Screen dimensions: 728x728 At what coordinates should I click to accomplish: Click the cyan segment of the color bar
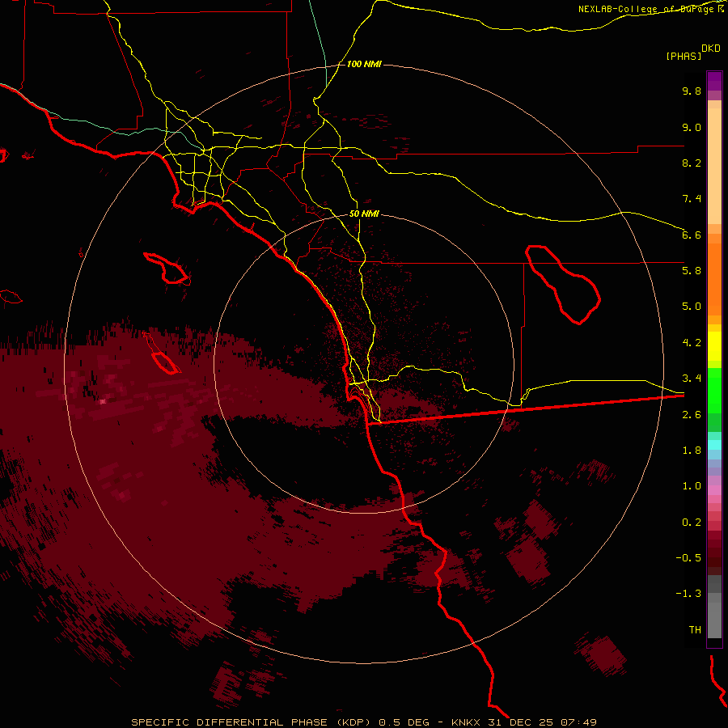pyautogui.click(x=714, y=445)
